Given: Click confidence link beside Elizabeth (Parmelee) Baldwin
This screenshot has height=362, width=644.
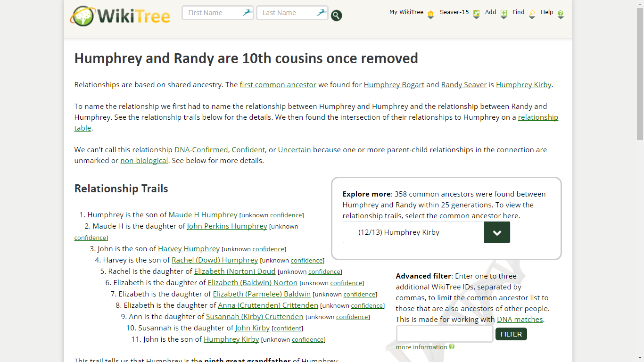Looking at the screenshot, I should (359, 295).
